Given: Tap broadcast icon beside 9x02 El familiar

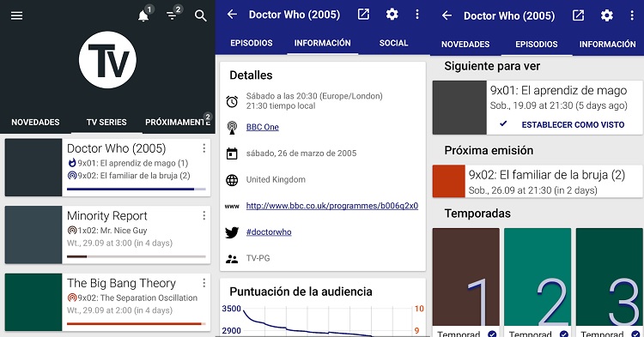Looking at the screenshot, I should coord(72,176).
